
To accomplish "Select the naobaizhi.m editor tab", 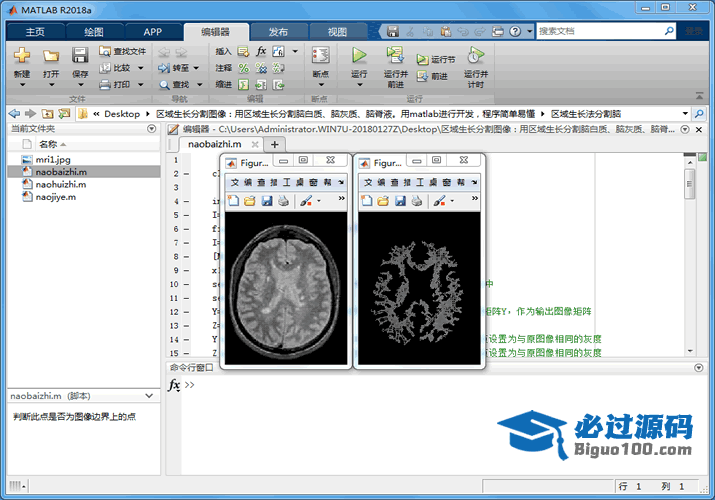I will (214, 144).
